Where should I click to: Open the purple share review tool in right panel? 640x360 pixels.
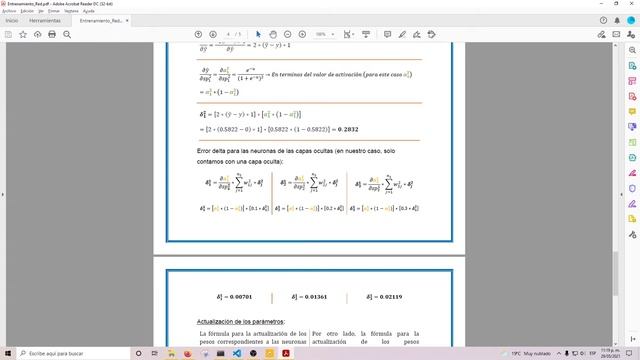coord(632,127)
